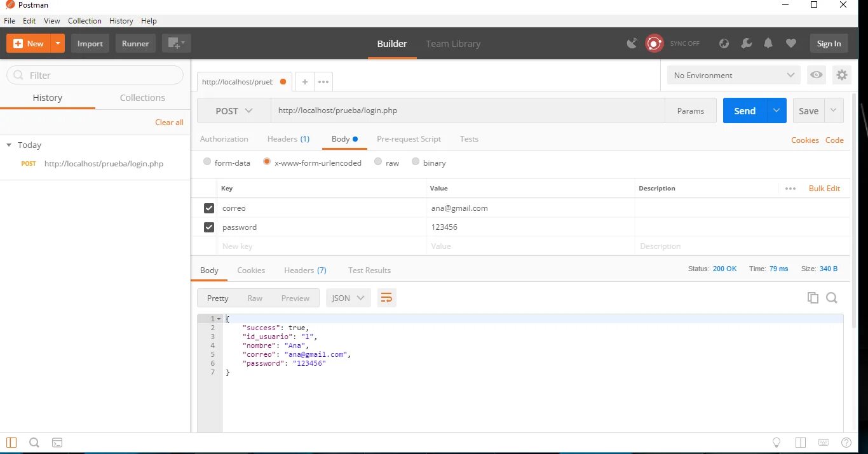This screenshot has width=868, height=454.
Task: Open the Tests tab
Action: tap(469, 139)
